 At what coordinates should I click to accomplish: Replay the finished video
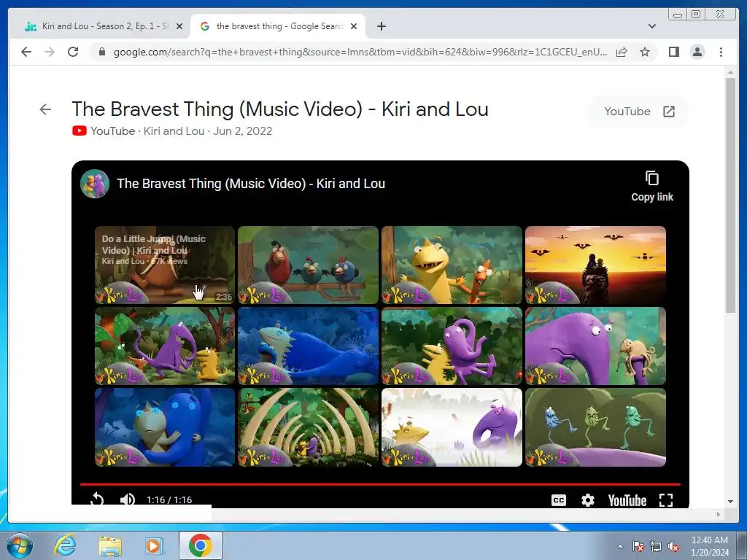point(97,499)
